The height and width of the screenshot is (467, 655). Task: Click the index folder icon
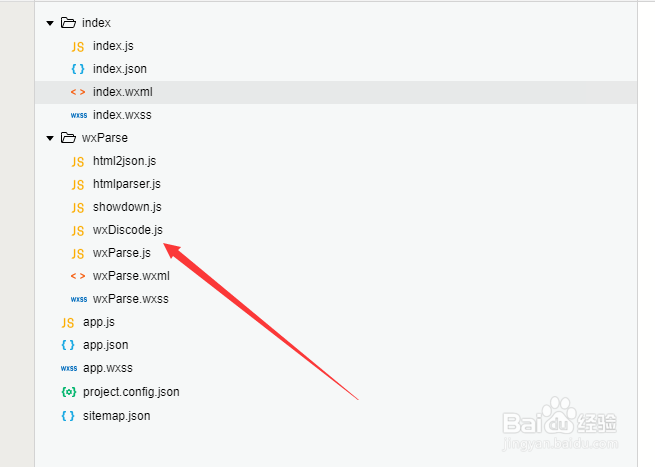tap(68, 23)
